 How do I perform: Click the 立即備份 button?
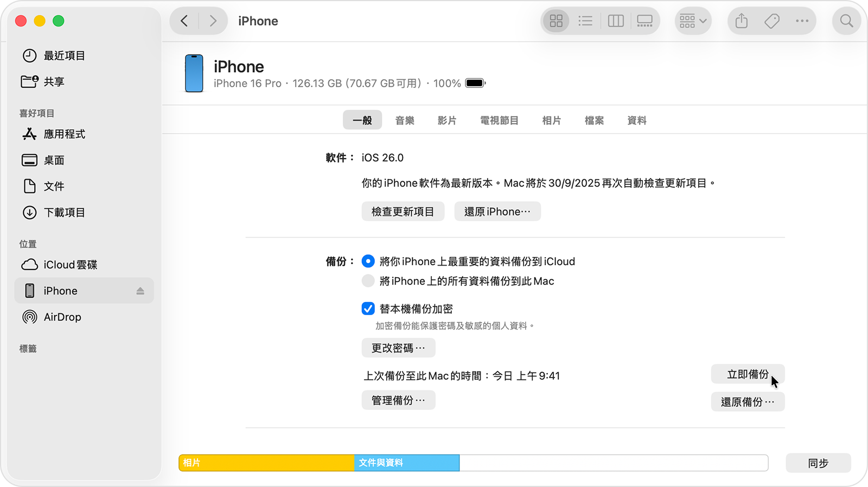pyautogui.click(x=748, y=374)
